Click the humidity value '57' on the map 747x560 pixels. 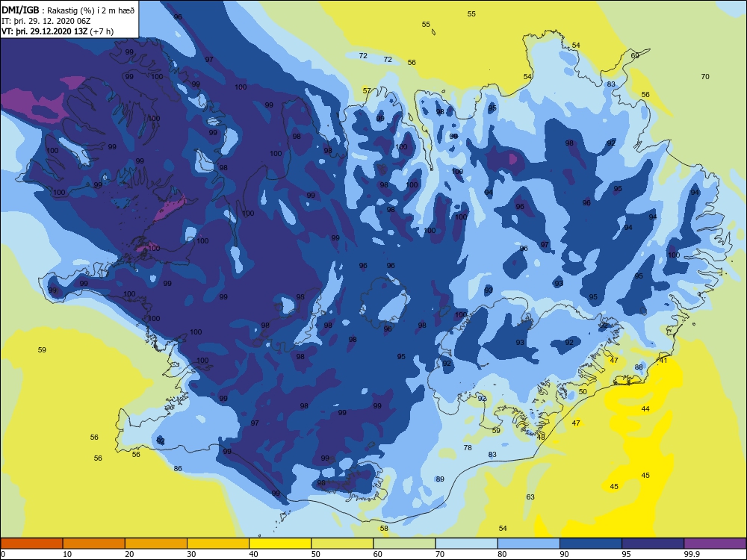click(366, 90)
